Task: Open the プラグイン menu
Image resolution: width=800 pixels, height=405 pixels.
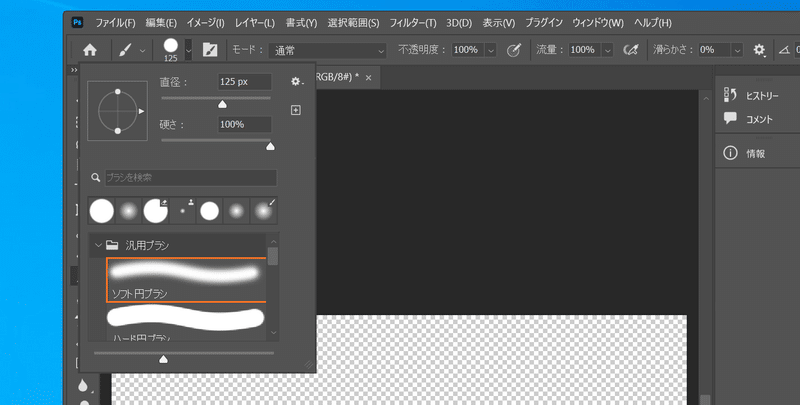Action: 544,23
